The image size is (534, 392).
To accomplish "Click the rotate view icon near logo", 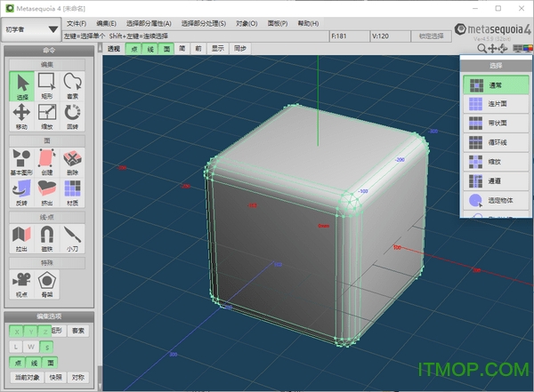I will [503, 48].
